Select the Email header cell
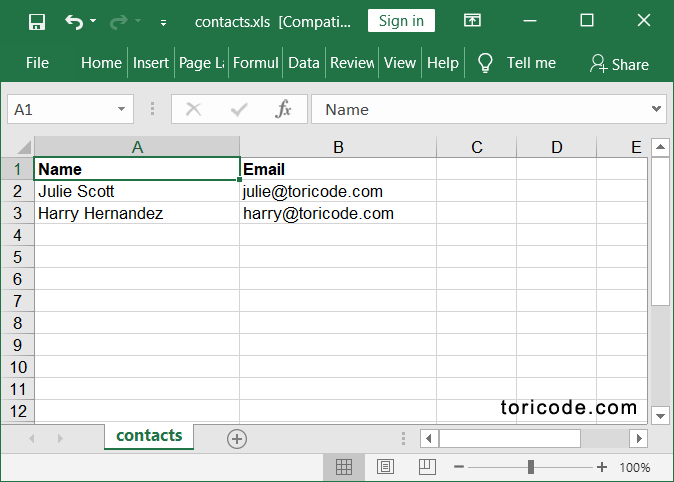Image resolution: width=674 pixels, height=482 pixels. pos(338,169)
